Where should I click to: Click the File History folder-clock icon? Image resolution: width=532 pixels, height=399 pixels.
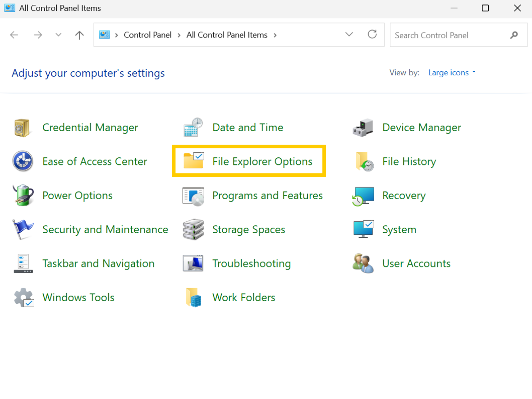364,161
